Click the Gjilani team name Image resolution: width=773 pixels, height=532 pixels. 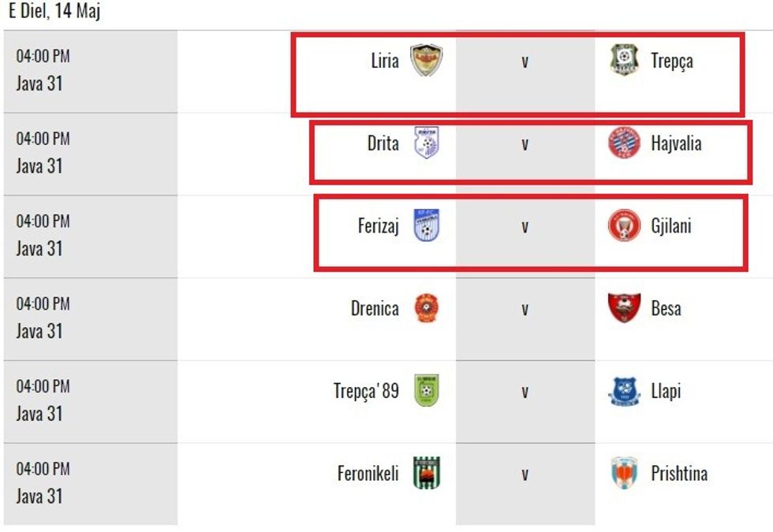click(671, 226)
